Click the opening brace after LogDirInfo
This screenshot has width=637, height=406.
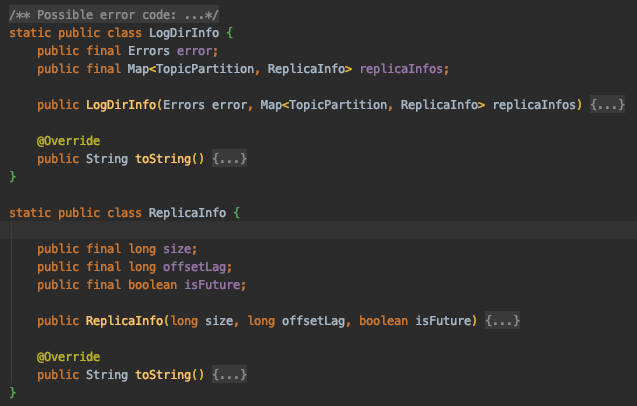(230, 33)
